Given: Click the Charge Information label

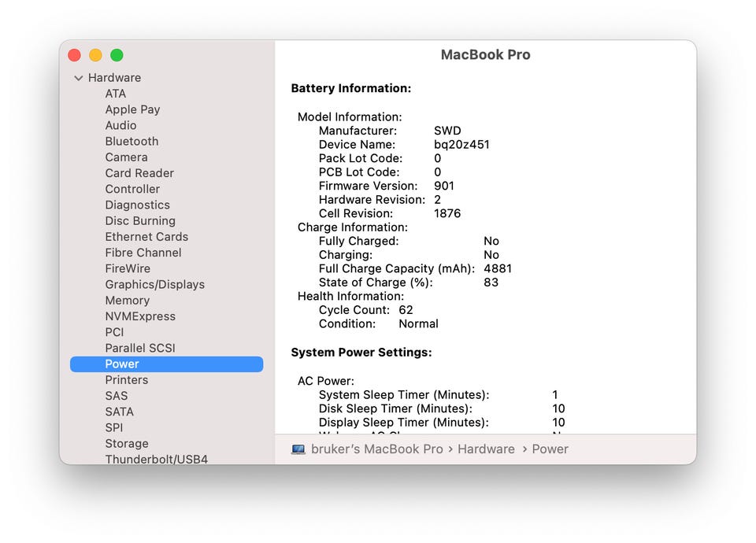Looking at the screenshot, I should tap(353, 227).
